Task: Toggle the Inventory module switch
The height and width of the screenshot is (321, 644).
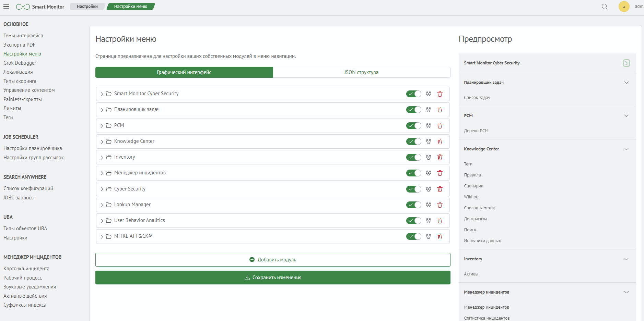Action: click(414, 157)
